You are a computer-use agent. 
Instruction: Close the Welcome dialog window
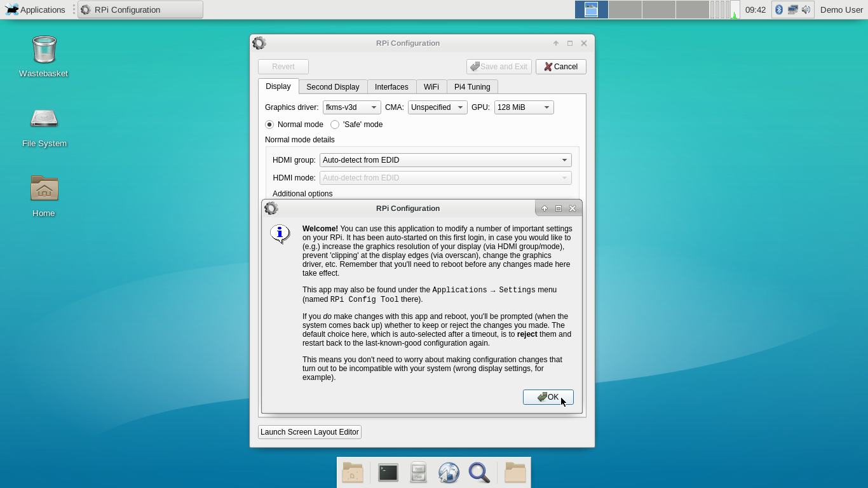(x=573, y=208)
